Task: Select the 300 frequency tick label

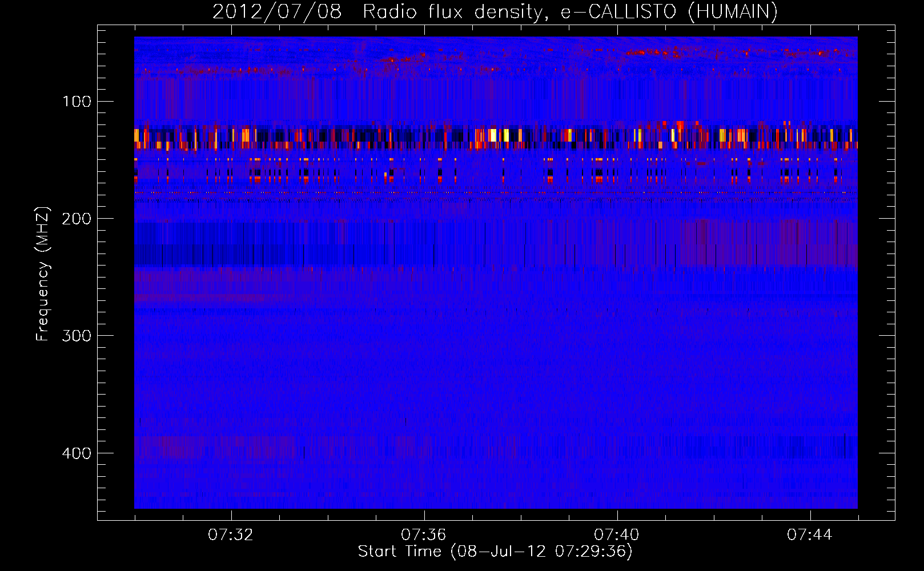Action: 77,336
